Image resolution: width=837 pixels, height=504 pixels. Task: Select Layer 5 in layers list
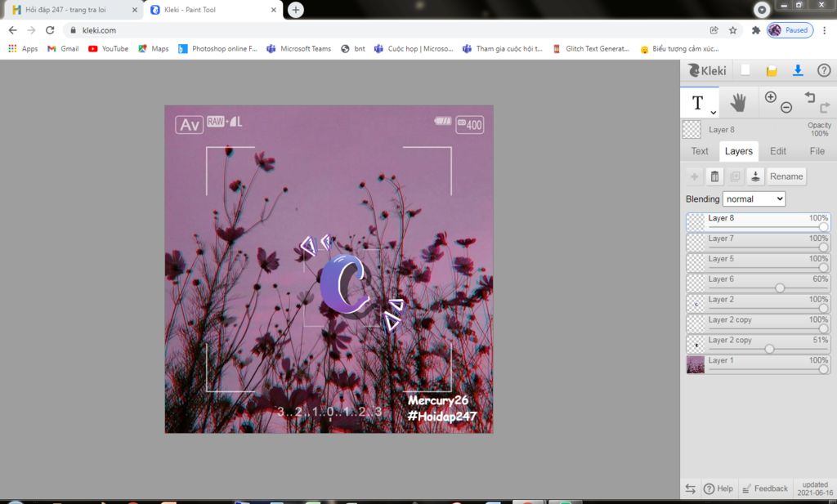tap(758, 262)
